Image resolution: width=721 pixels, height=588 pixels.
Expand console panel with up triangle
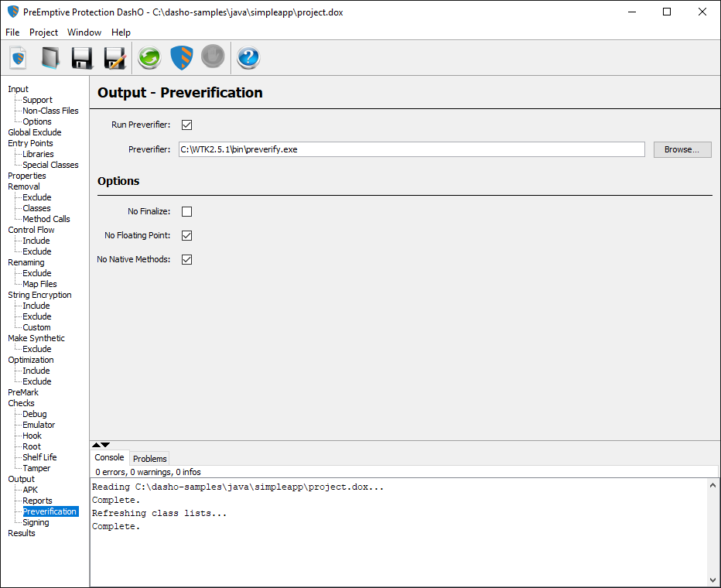point(96,445)
